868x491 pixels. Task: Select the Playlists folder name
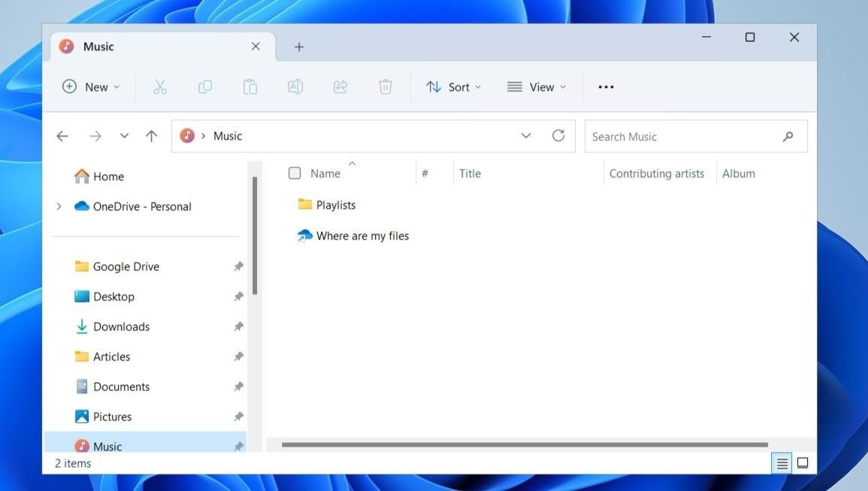(335, 204)
